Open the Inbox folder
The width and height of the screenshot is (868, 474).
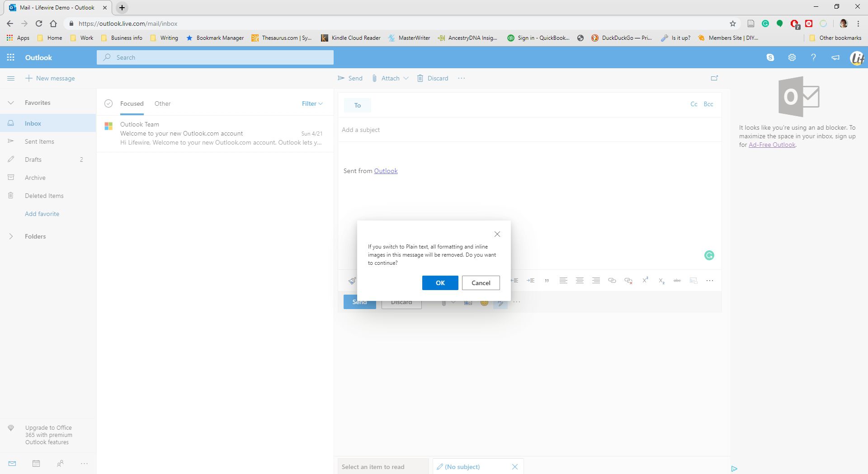click(48, 123)
